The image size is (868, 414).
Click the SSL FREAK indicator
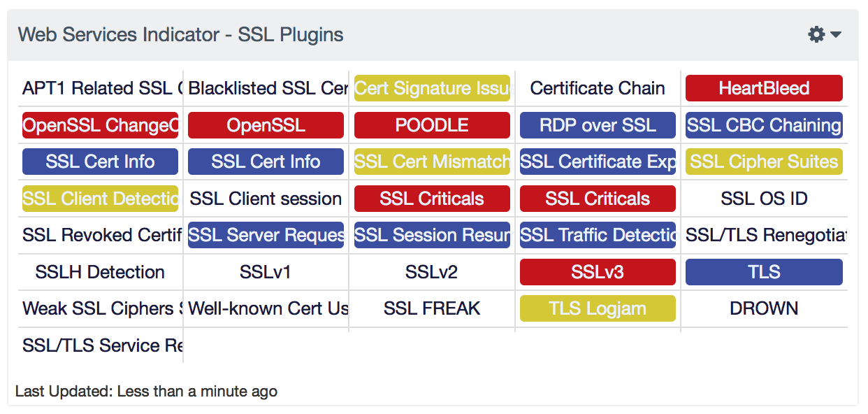pos(432,308)
